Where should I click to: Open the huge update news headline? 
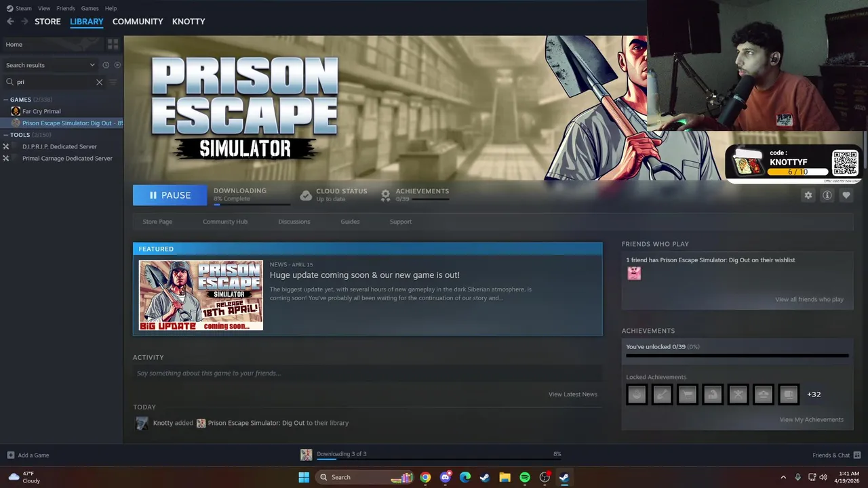365,275
